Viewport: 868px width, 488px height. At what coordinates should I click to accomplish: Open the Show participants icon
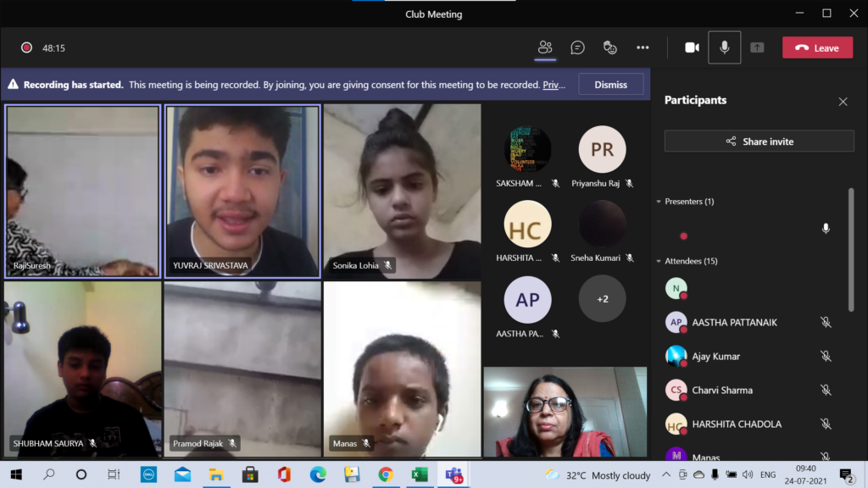[545, 47]
